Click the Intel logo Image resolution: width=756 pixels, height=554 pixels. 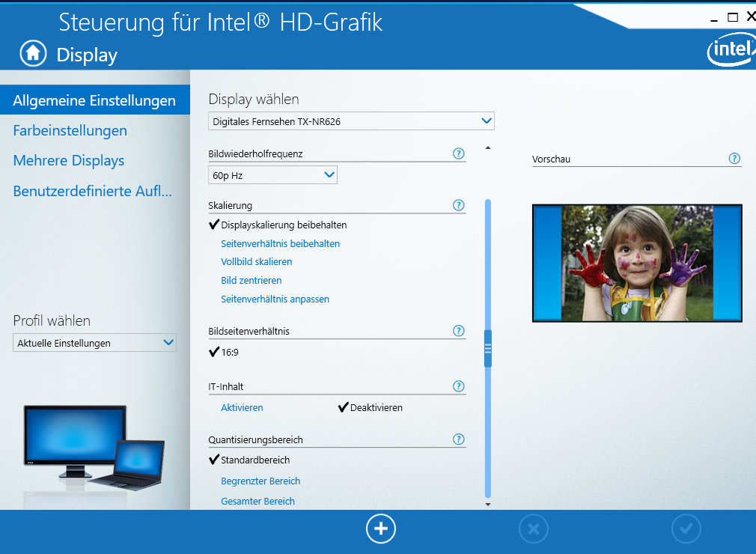pos(731,49)
